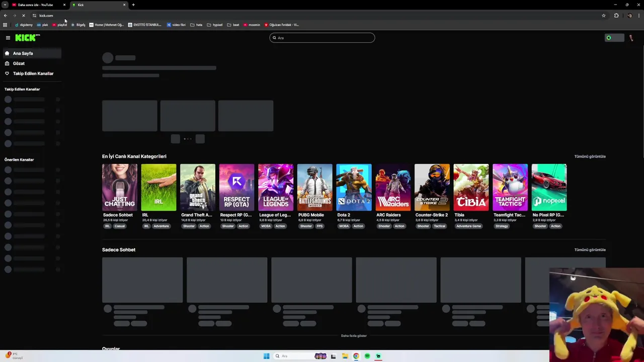This screenshot has width=644, height=362.
Task: Bookmark this page with the star icon
Action: tap(603, 16)
